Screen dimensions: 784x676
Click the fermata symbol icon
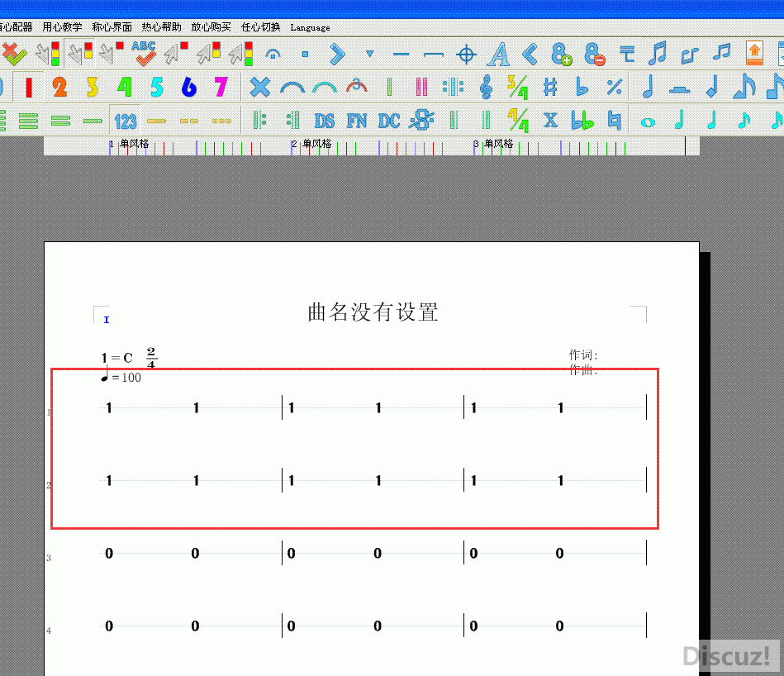tap(273, 55)
